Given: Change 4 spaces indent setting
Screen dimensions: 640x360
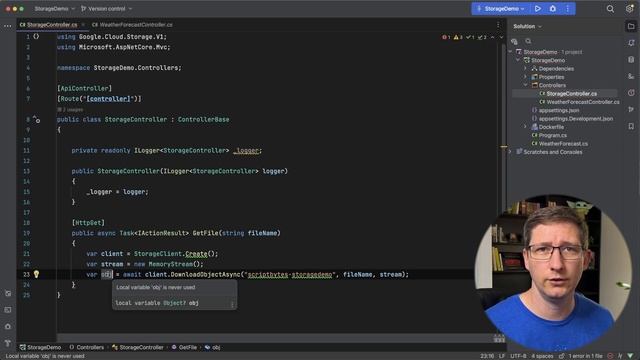Looking at the screenshot, I should tap(542, 356).
